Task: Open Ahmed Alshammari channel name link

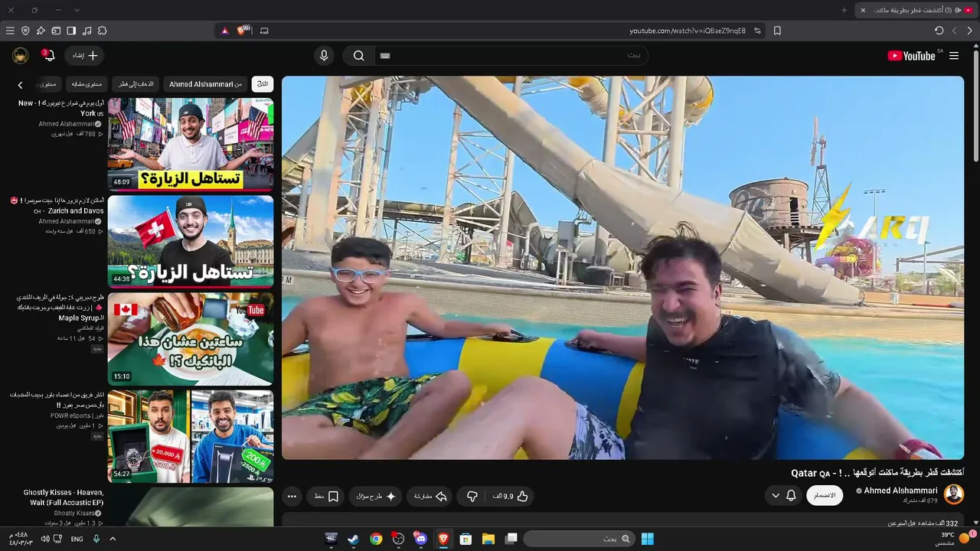Action: [x=900, y=491]
